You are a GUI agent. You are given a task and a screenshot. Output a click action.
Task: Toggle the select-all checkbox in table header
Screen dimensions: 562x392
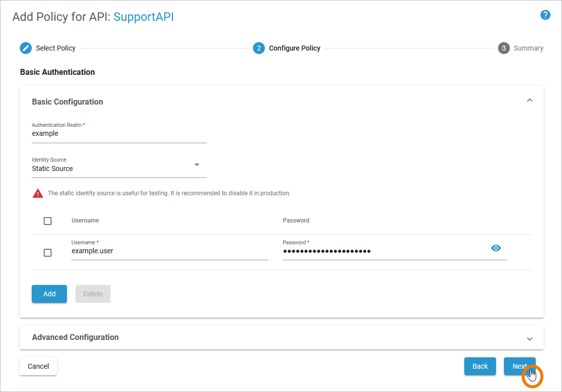[x=48, y=221]
